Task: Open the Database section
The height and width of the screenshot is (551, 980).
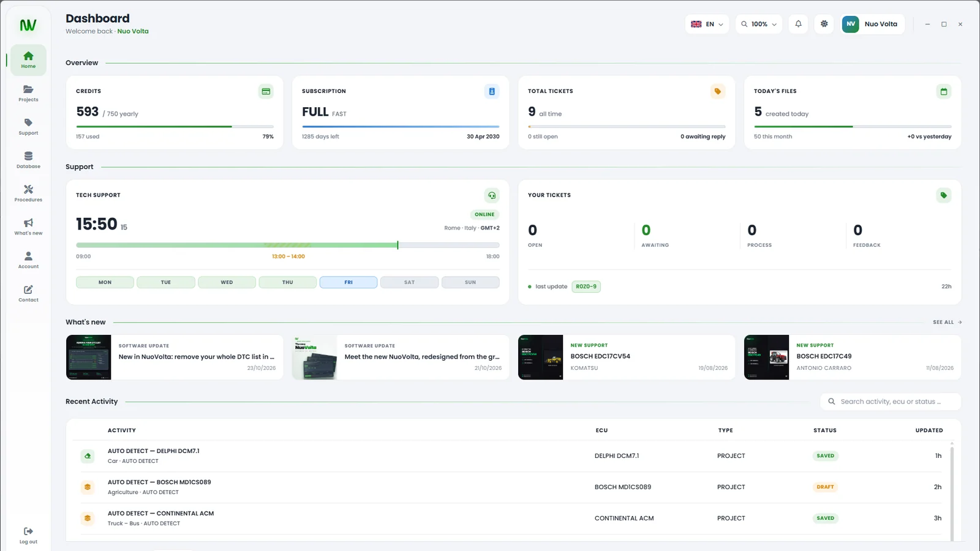Action: pyautogui.click(x=28, y=160)
